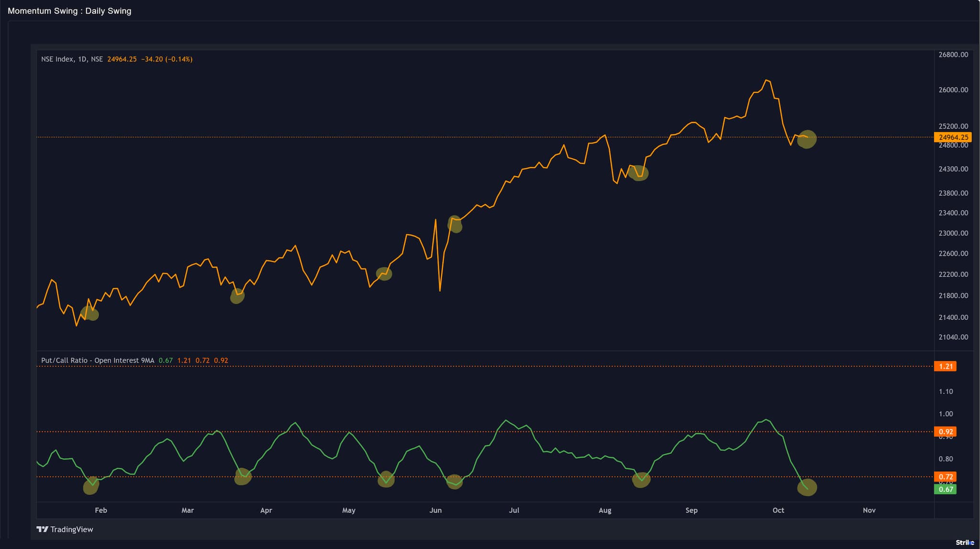Image resolution: width=980 pixels, height=549 pixels.
Task: Click the TradingView logo icon
Action: pos(43,529)
